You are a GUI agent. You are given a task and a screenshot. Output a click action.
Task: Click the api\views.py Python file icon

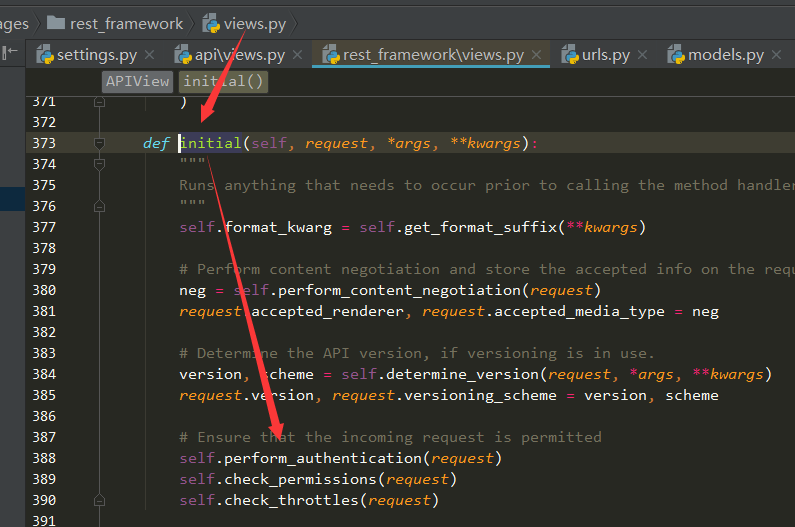pos(184,55)
